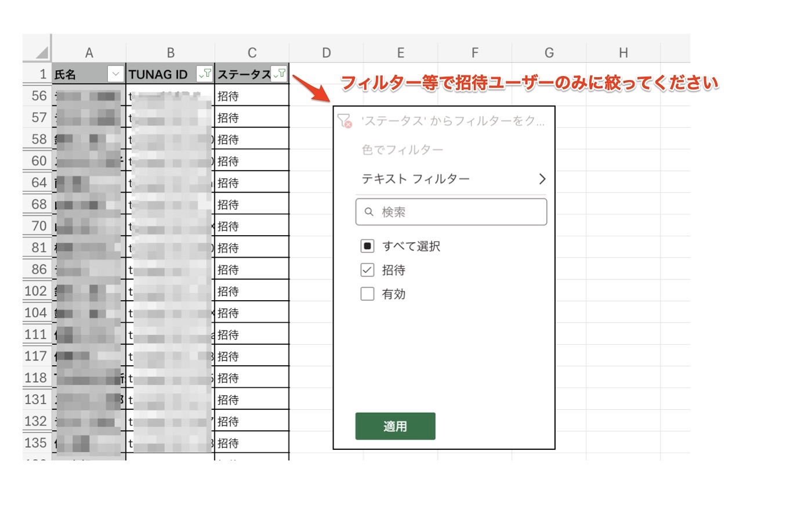Select row 56 header
Image resolution: width=812 pixels, height=519 pixels.
(37, 96)
